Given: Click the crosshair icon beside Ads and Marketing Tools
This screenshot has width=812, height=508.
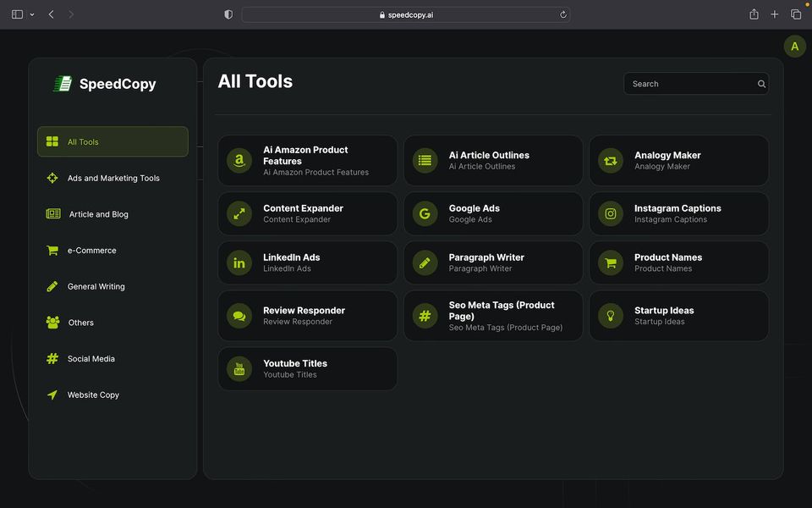Looking at the screenshot, I should pos(52,178).
